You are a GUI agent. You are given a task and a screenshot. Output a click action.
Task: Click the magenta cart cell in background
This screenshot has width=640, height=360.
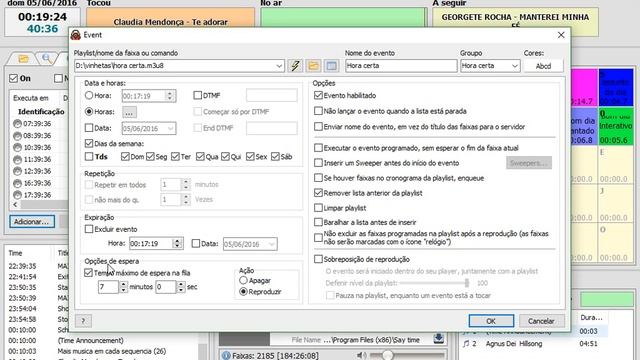(584, 87)
